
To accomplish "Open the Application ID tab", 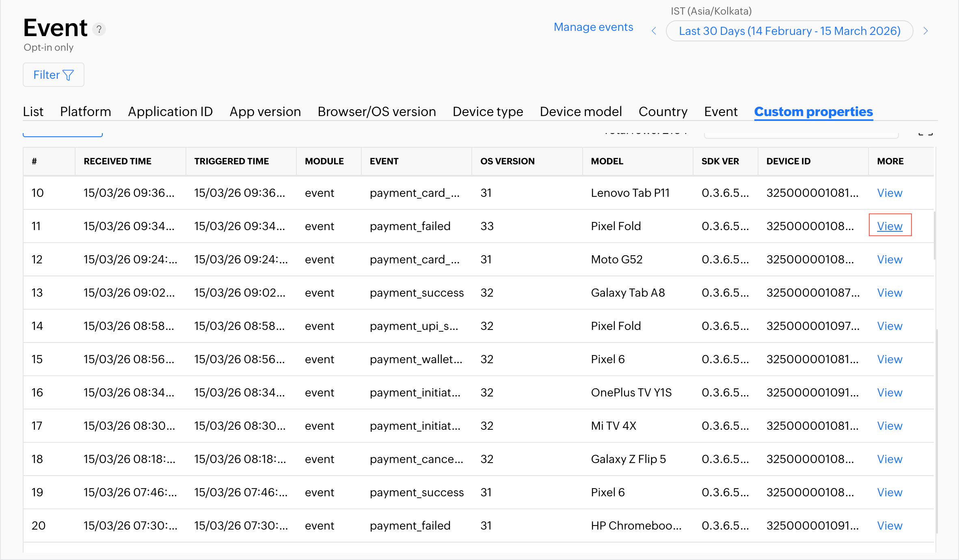I will coord(170,111).
